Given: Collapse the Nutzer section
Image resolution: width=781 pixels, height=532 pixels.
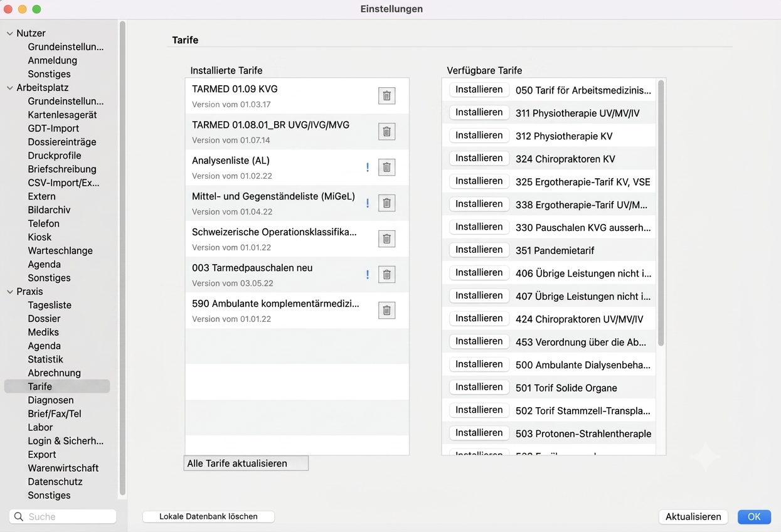Looking at the screenshot, I should [x=9, y=33].
